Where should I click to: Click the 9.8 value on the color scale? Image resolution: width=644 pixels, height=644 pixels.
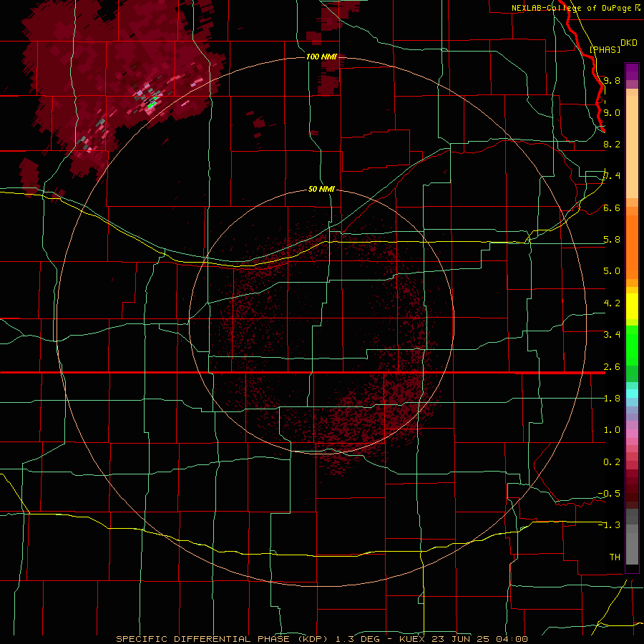coord(612,80)
